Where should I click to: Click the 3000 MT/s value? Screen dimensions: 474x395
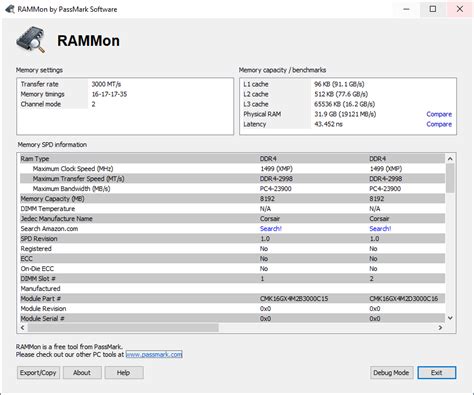[106, 84]
